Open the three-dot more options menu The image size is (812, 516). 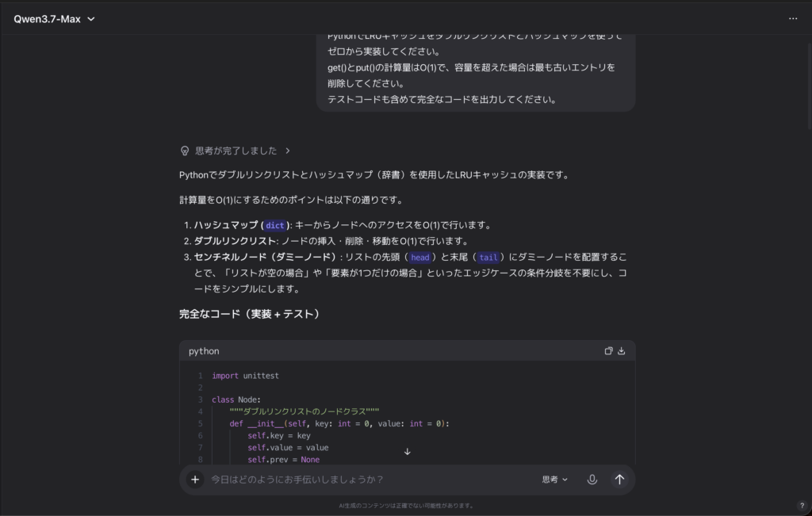pyautogui.click(x=793, y=19)
